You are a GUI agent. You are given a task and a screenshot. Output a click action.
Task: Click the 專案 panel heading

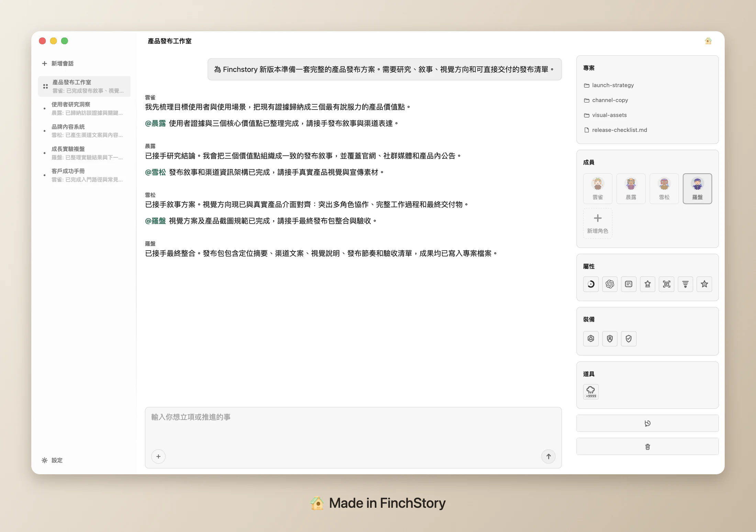(589, 68)
